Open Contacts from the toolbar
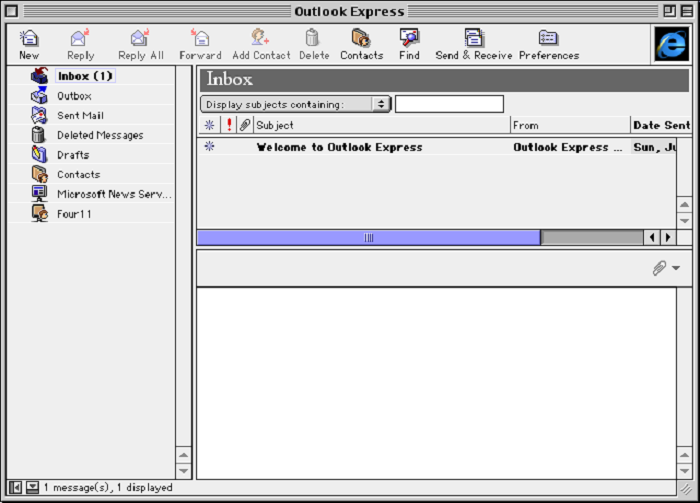Viewport: 700px width, 503px height. [x=361, y=39]
